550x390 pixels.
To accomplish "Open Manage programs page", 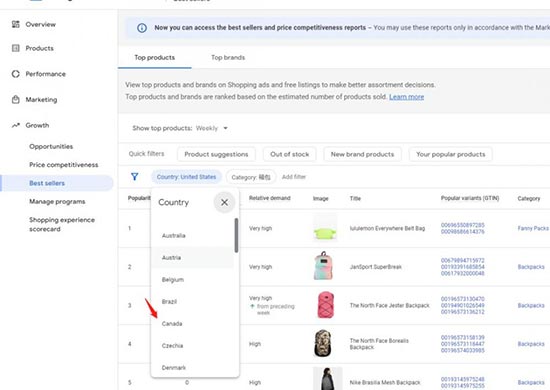I will coord(57,202).
